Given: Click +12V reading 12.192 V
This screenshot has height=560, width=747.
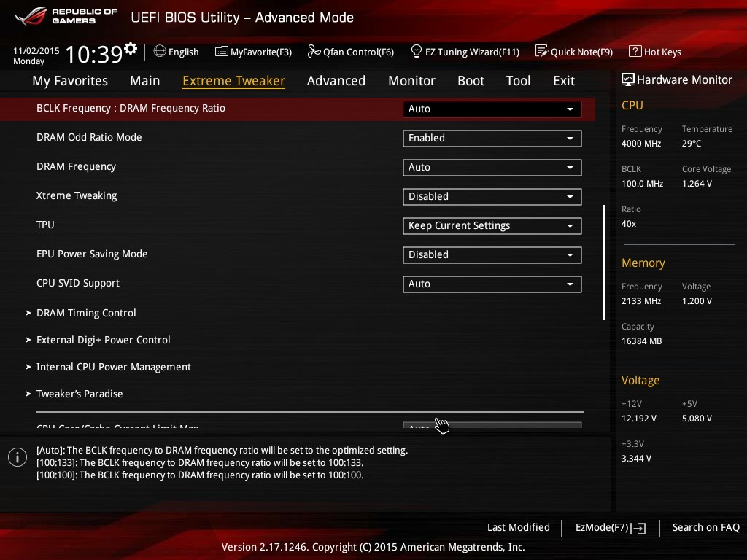Looking at the screenshot, I should [638, 419].
